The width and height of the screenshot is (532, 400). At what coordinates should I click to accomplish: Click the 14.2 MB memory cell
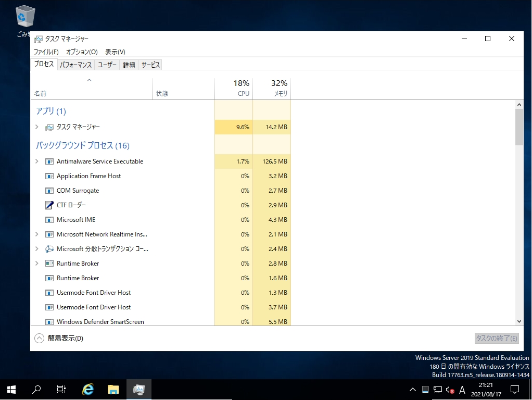coord(272,127)
